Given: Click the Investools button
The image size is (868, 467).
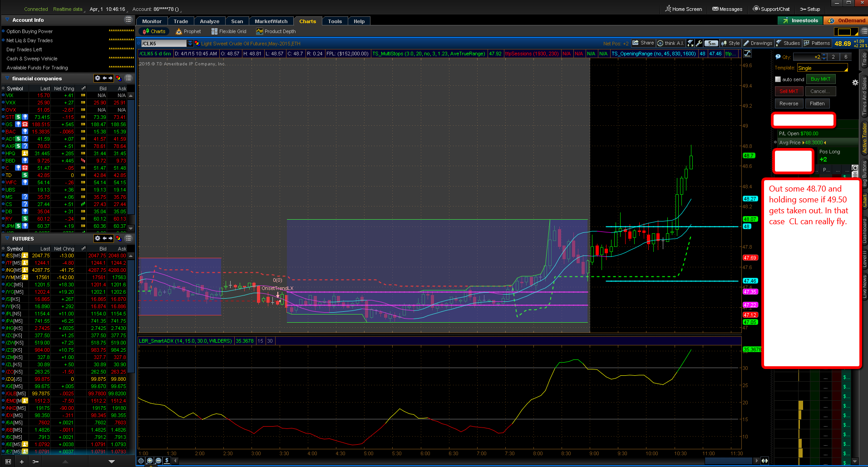Looking at the screenshot, I should [800, 20].
